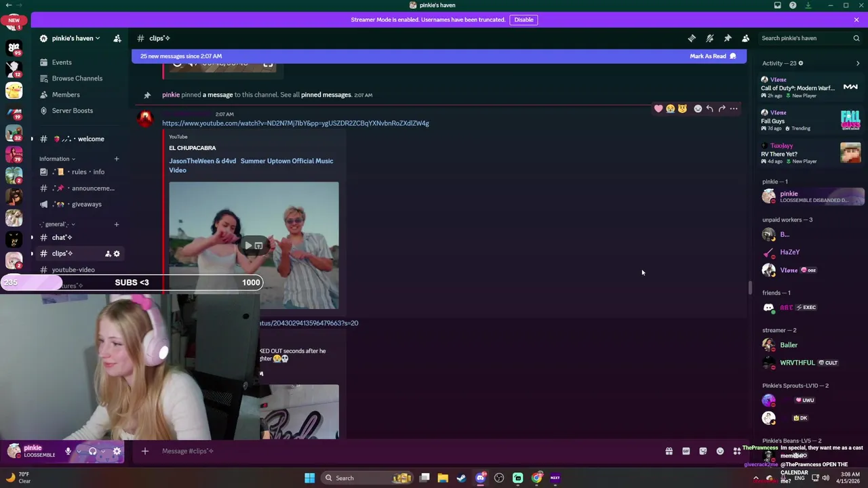Expand the Activity panel chevron
This screenshot has height=488, width=868.
pyautogui.click(x=858, y=64)
